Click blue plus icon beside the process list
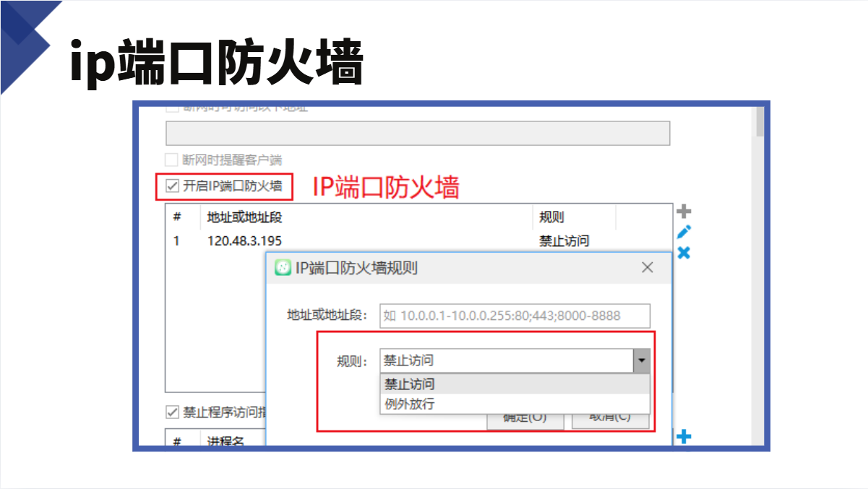 point(684,437)
